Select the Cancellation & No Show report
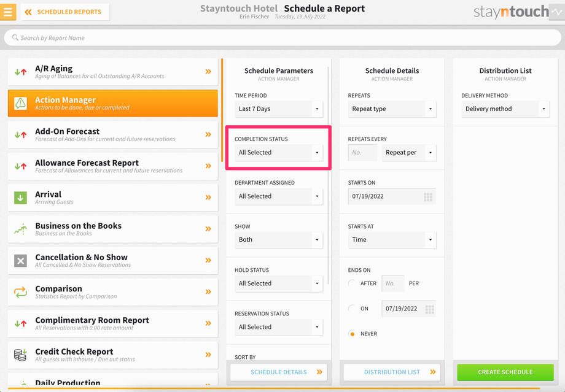Image resolution: width=565 pixels, height=392 pixels. click(113, 260)
